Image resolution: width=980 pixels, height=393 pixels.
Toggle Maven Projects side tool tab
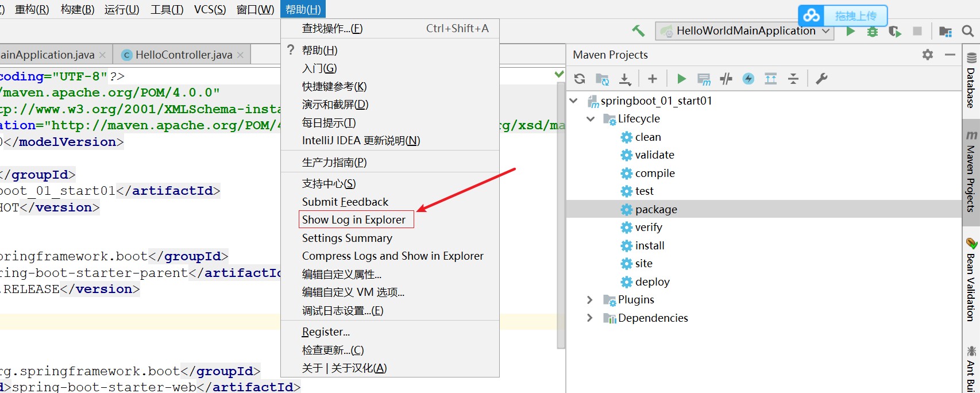click(x=971, y=171)
